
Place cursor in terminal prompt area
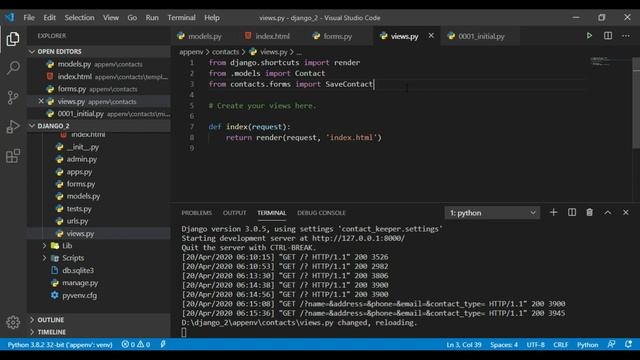[x=184, y=332]
